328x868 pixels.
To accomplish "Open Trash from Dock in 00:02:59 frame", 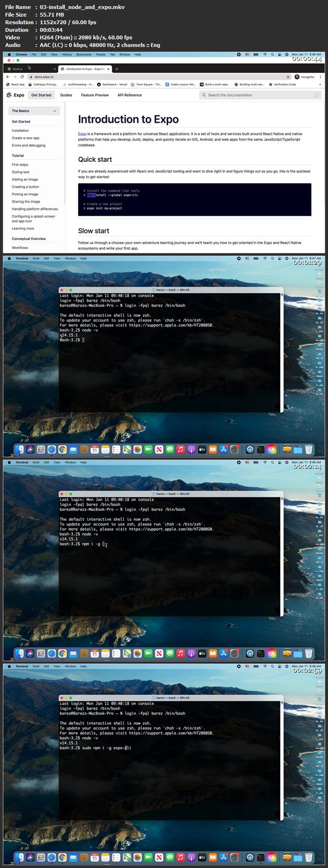I will pos(309,857).
